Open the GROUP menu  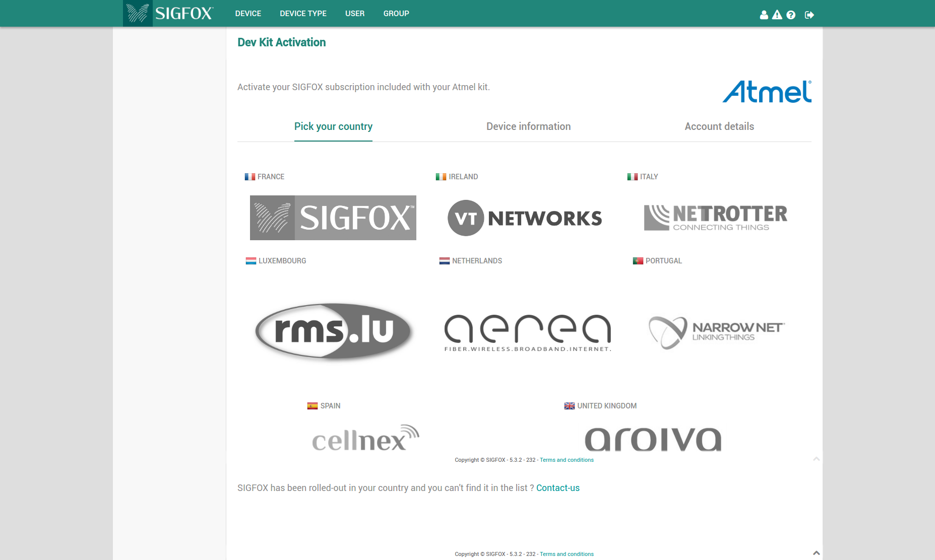[396, 14]
